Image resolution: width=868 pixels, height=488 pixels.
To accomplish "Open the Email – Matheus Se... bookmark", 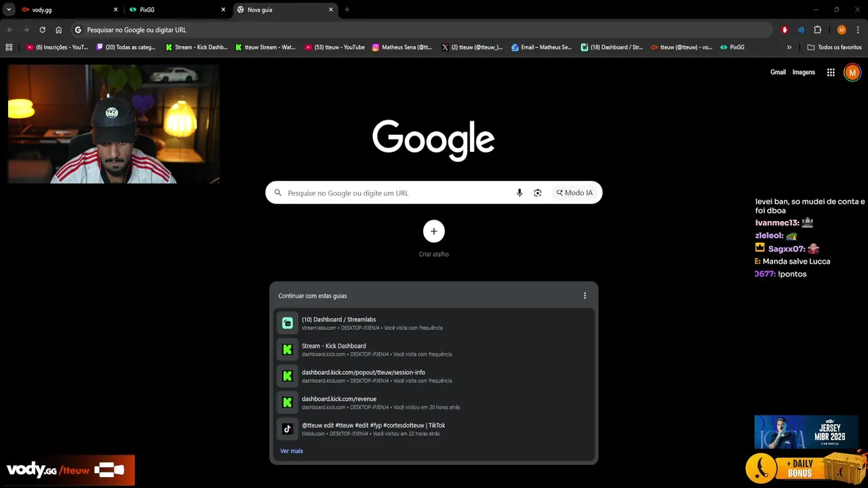I will (541, 47).
